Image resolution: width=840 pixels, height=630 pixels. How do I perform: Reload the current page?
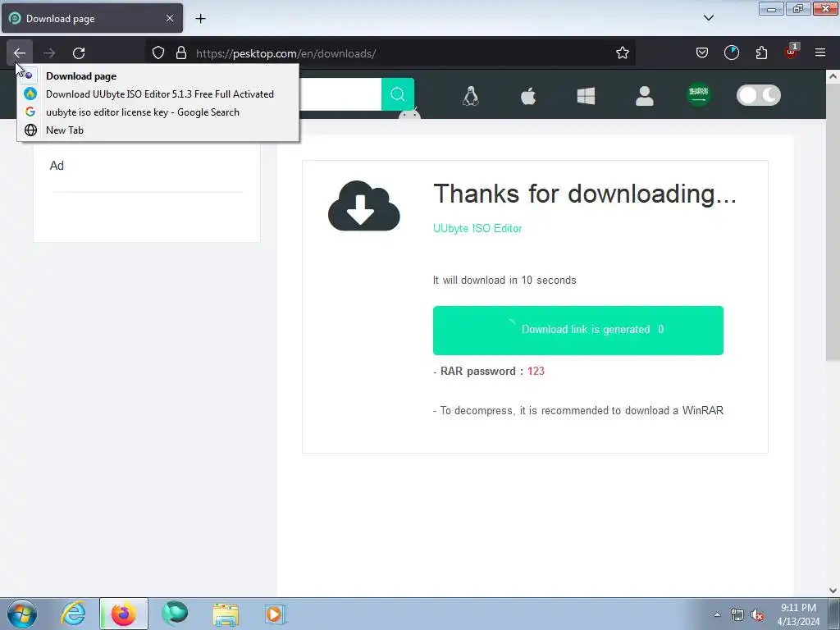(x=79, y=53)
